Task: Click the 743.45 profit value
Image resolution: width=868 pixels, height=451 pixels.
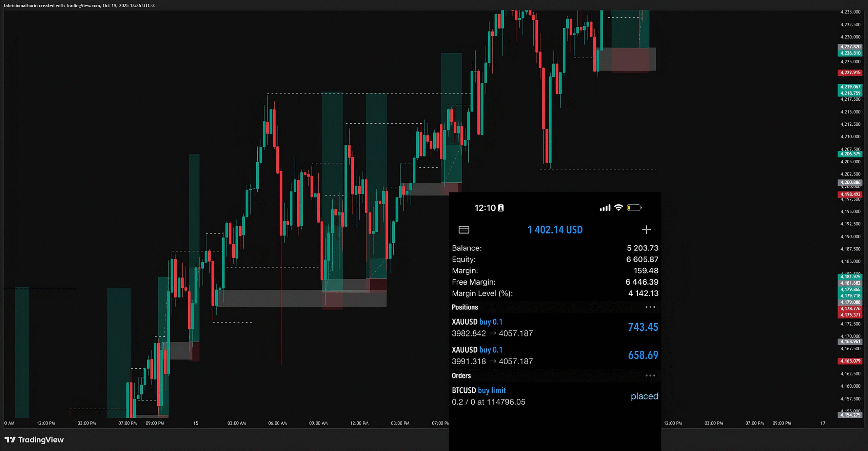Action: (643, 327)
